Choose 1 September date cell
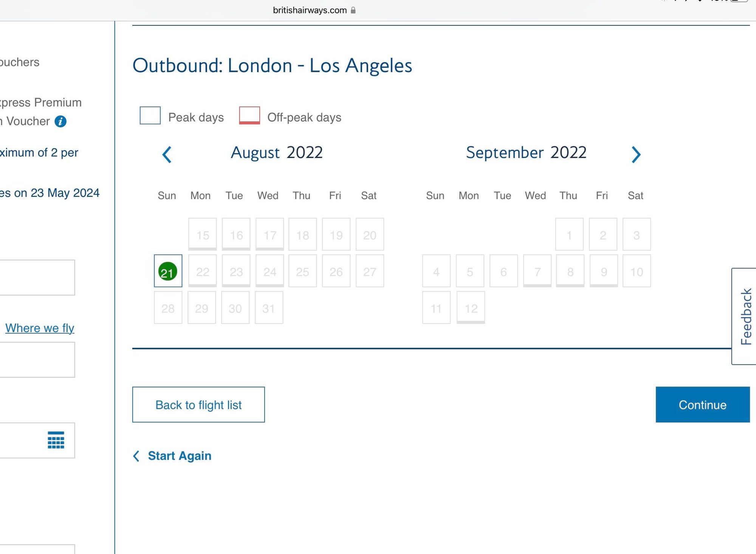This screenshot has height=554, width=756. pyautogui.click(x=569, y=234)
